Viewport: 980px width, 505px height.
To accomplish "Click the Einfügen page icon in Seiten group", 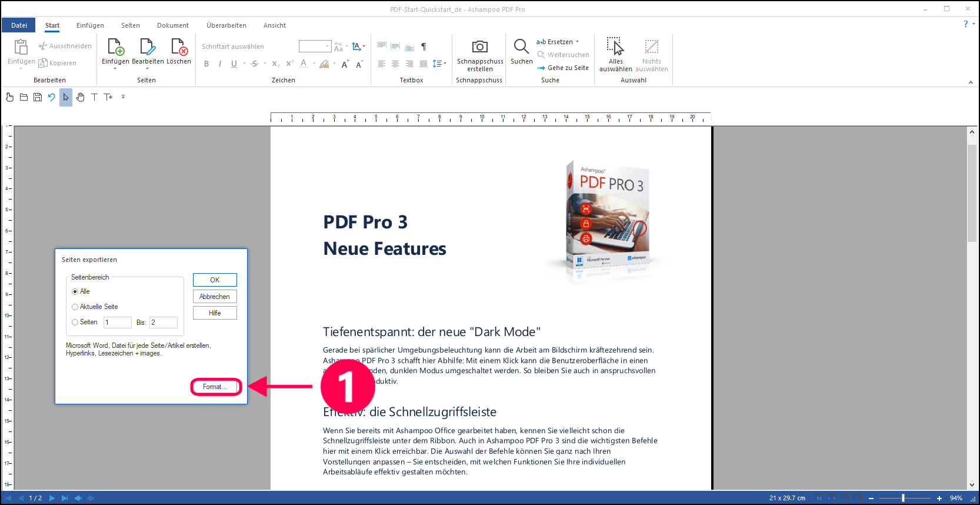I will pyautogui.click(x=115, y=46).
